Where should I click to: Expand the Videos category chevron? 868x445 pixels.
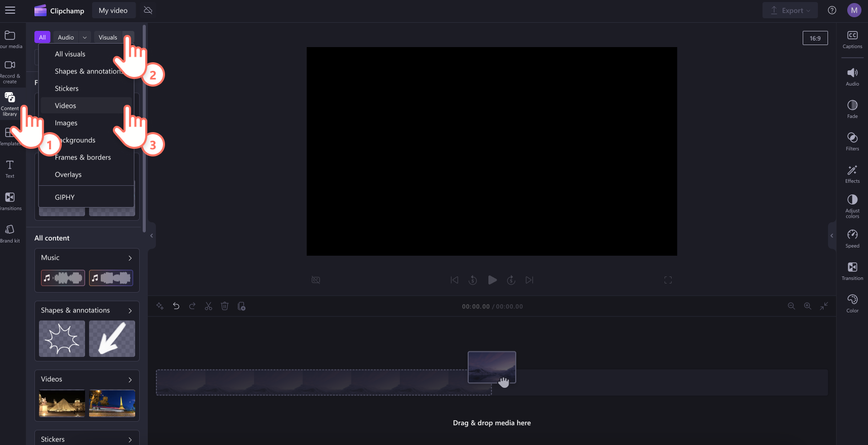click(x=130, y=380)
